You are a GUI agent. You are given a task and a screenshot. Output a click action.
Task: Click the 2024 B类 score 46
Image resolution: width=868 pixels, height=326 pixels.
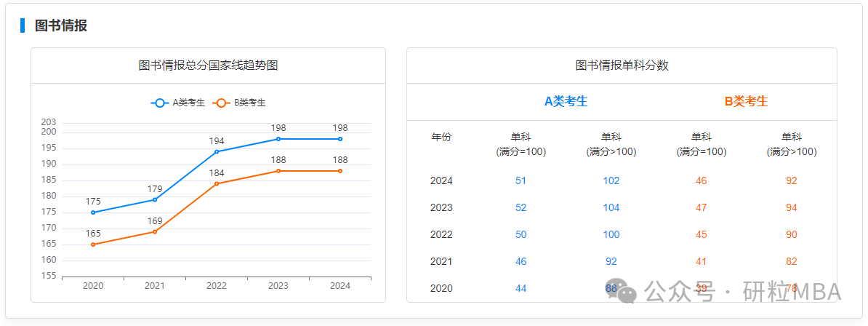702,180
